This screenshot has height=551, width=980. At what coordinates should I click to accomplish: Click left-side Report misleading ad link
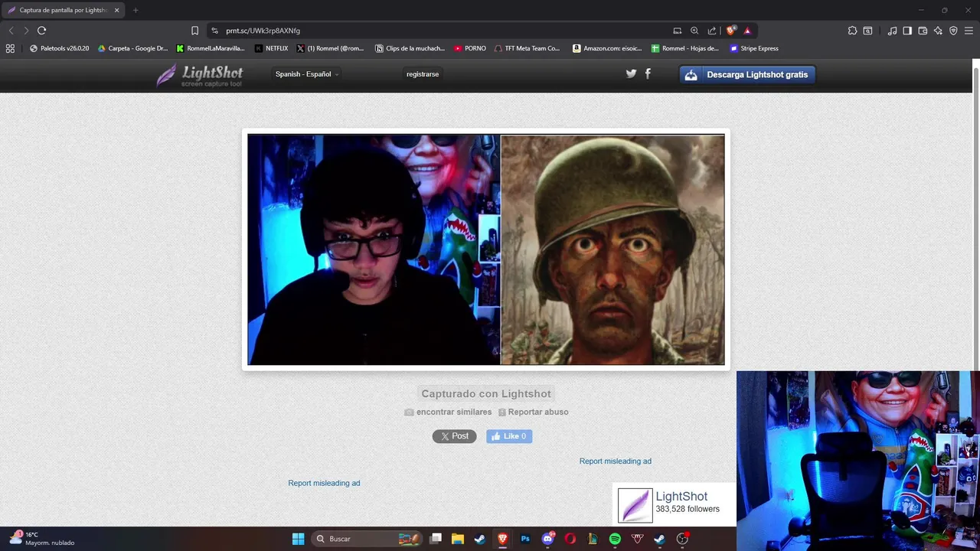(x=324, y=483)
